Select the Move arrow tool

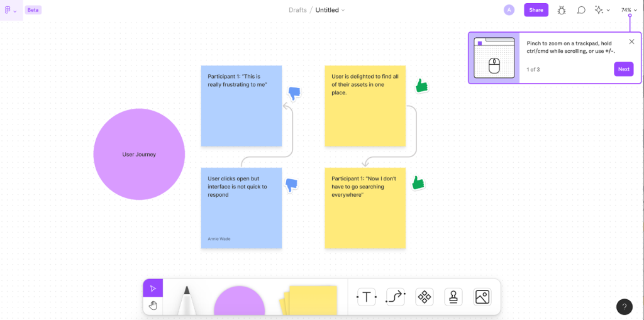tap(153, 288)
